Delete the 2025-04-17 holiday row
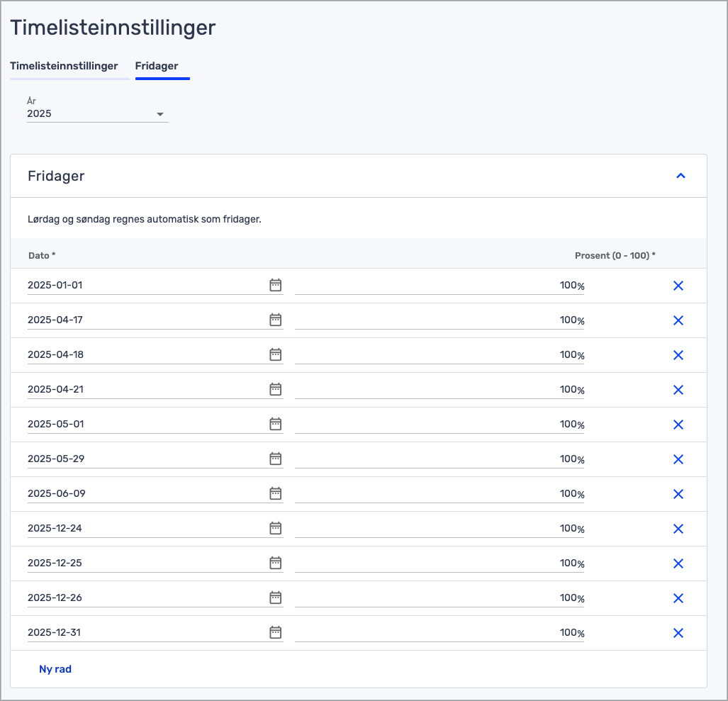Viewport: 728px width, 701px height. point(678,320)
